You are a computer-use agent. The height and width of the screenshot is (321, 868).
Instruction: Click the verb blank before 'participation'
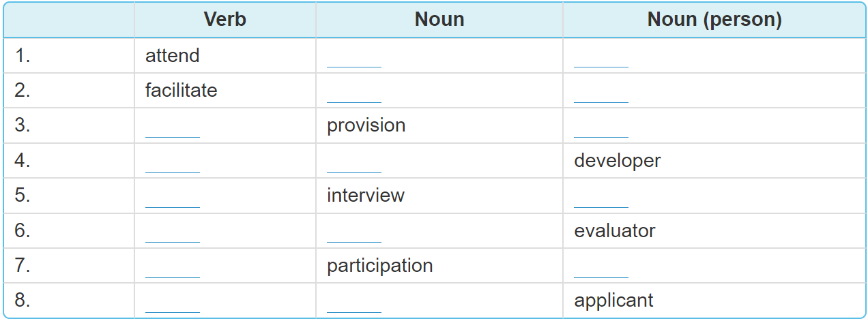click(173, 270)
